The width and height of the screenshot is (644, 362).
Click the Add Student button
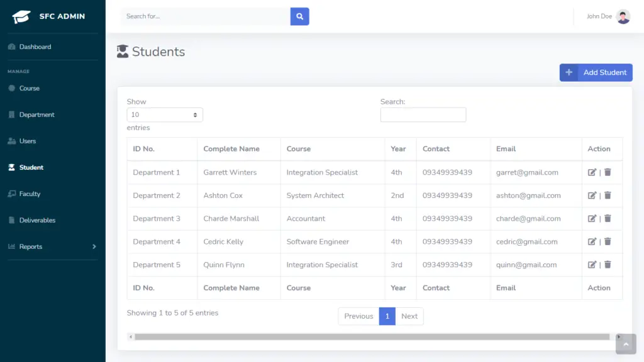[596, 72]
